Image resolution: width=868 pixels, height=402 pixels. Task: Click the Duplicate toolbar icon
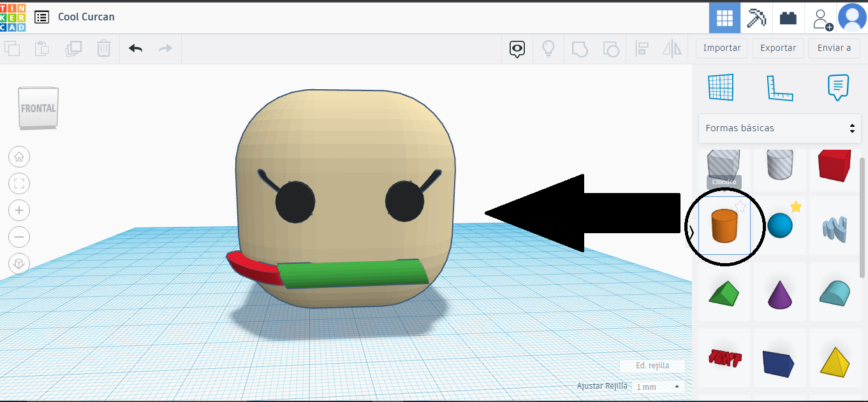[73, 48]
